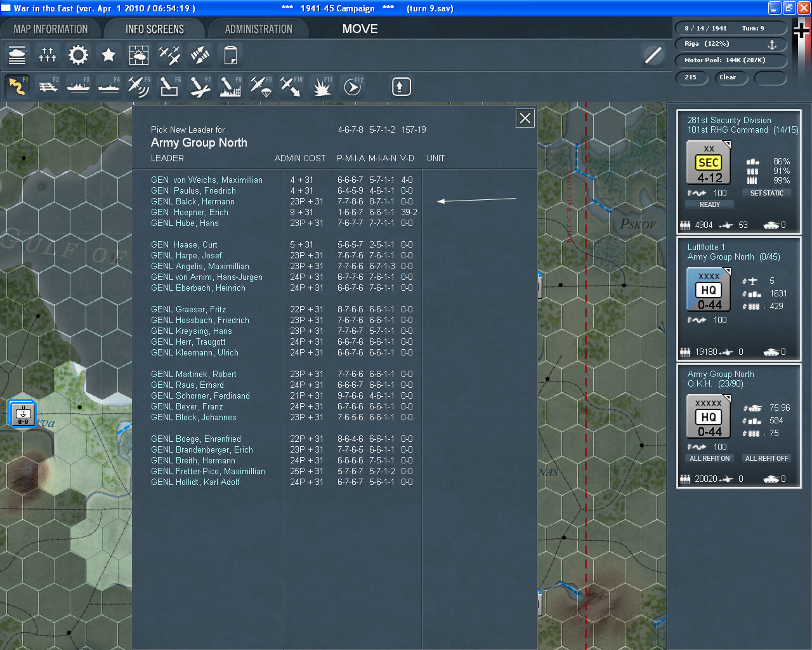Click the anchor icon beside Riga
The image size is (812, 650).
(772, 44)
